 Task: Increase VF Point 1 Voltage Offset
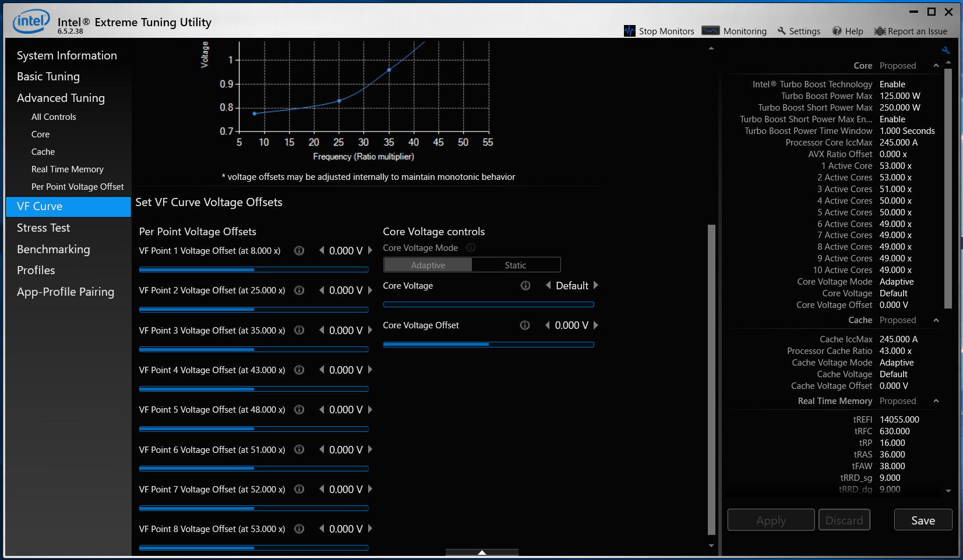tap(370, 250)
